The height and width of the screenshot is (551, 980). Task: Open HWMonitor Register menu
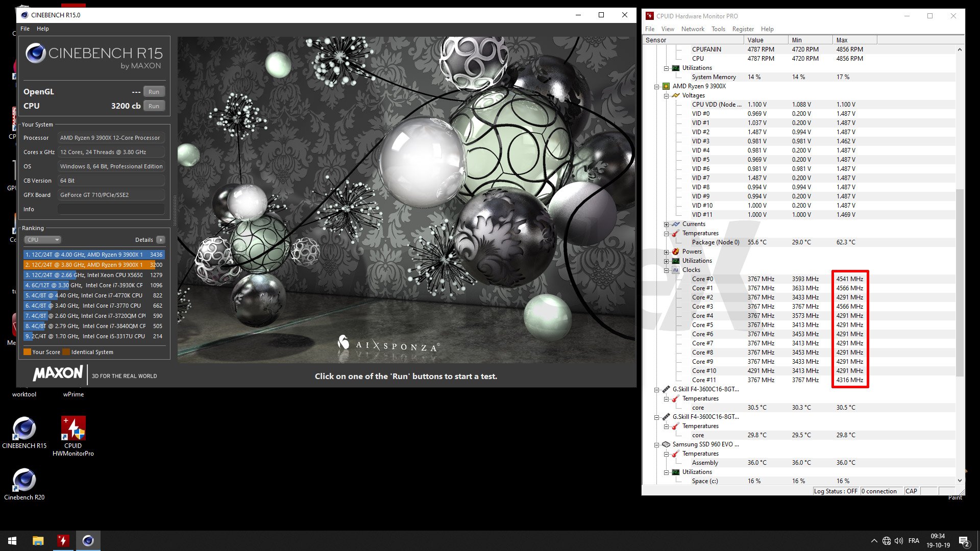[743, 29]
